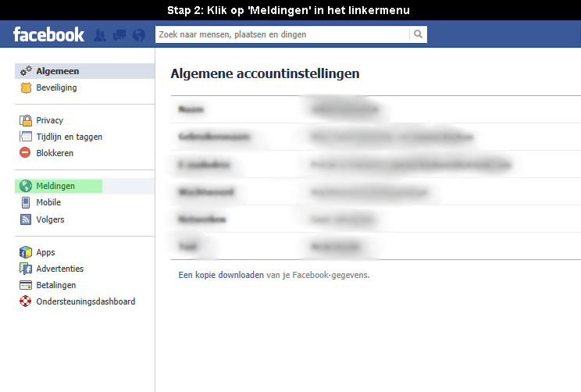Focus the 'Zoek naar mensen, plaatsen en dingen' field

(x=283, y=34)
